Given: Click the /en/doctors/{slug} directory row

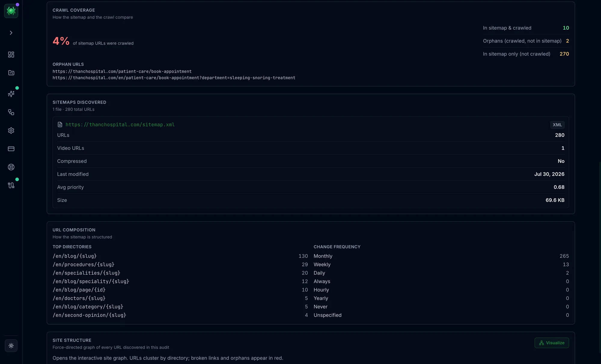Looking at the screenshot, I should point(180,298).
